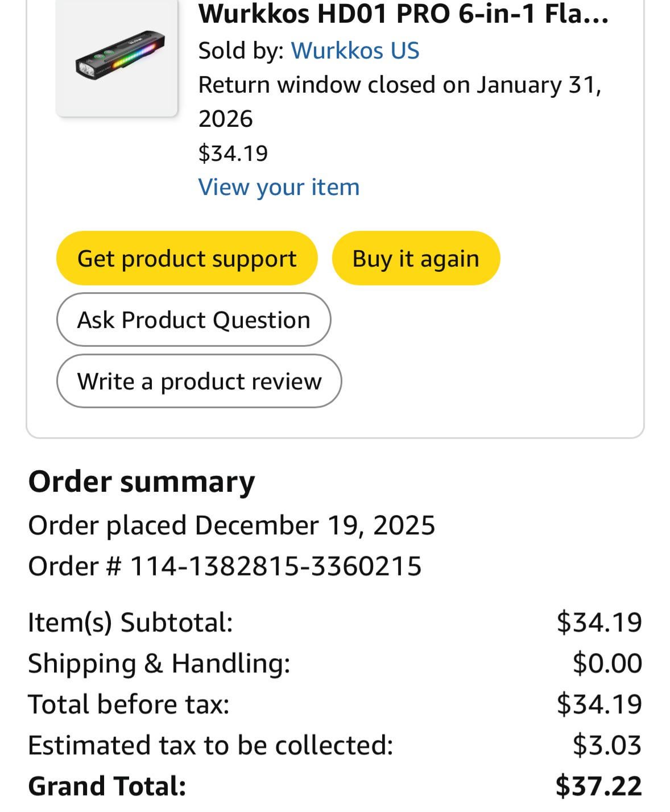Click the Order placed December 19 date line

[x=231, y=525]
